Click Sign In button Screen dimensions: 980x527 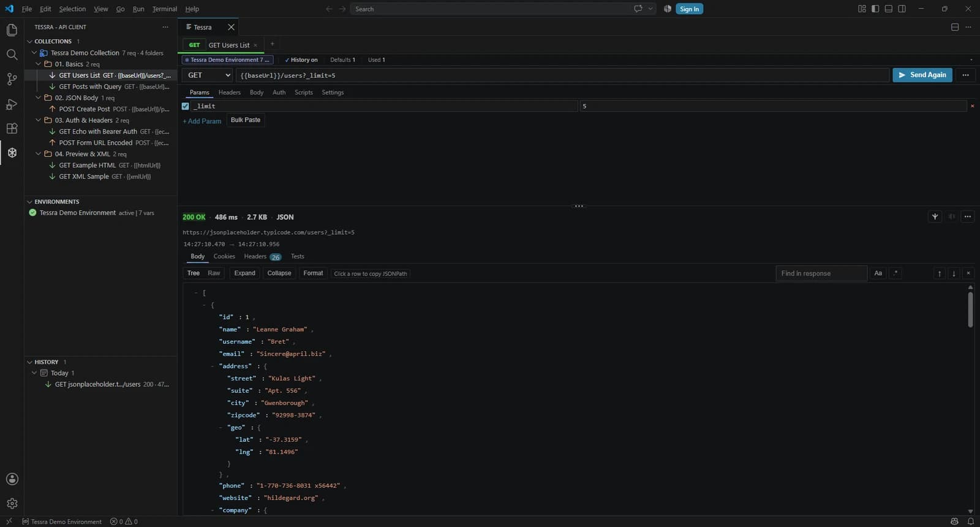(689, 9)
